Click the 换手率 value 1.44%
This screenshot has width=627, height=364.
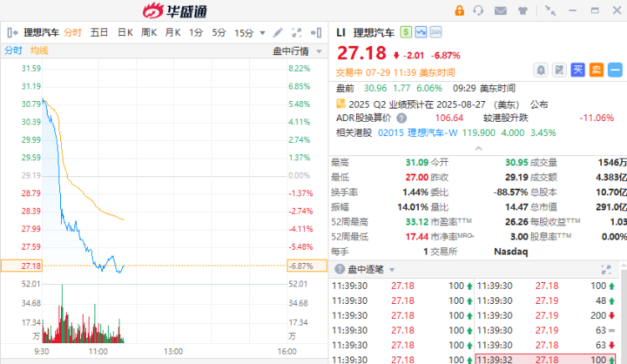[415, 192]
